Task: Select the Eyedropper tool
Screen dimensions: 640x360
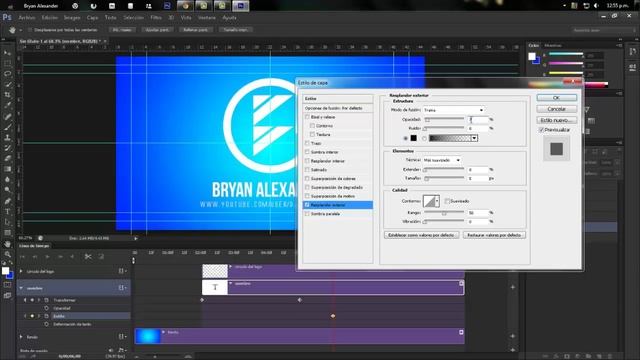Action: [x=7, y=105]
